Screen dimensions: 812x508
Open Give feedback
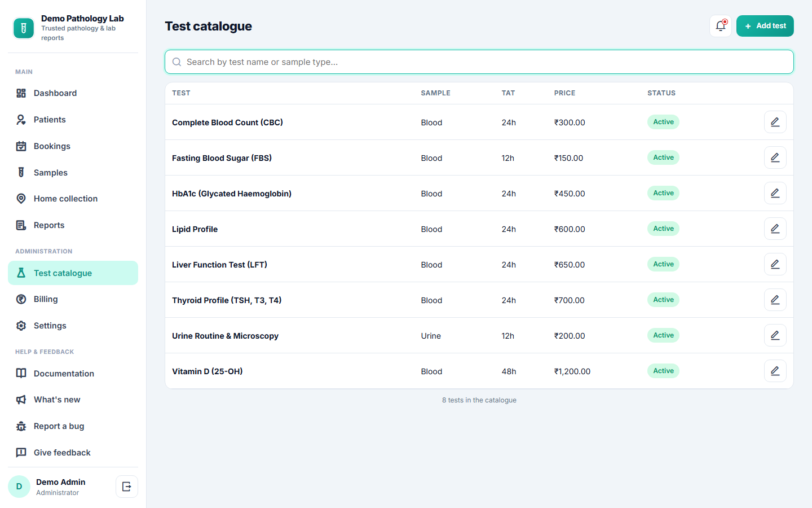click(x=73, y=453)
